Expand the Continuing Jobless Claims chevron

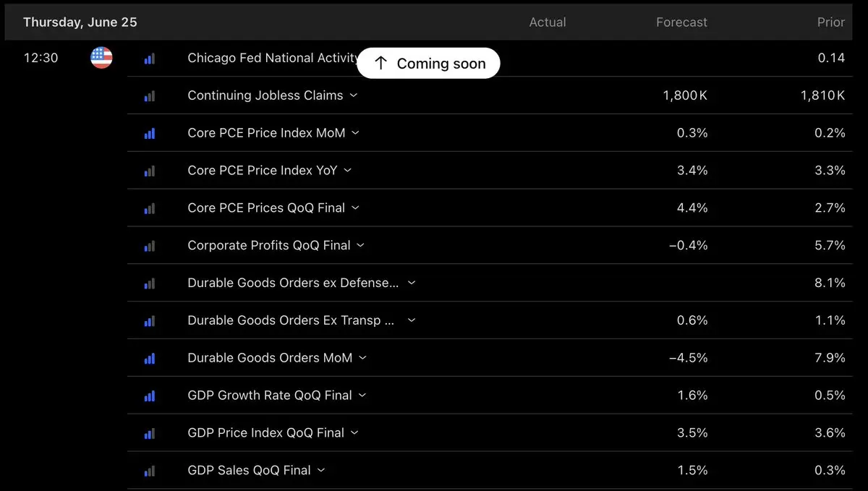(x=354, y=95)
